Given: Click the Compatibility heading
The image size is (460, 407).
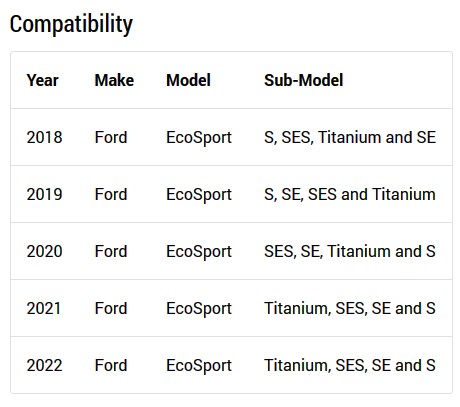Looking at the screenshot, I should 71,25.
